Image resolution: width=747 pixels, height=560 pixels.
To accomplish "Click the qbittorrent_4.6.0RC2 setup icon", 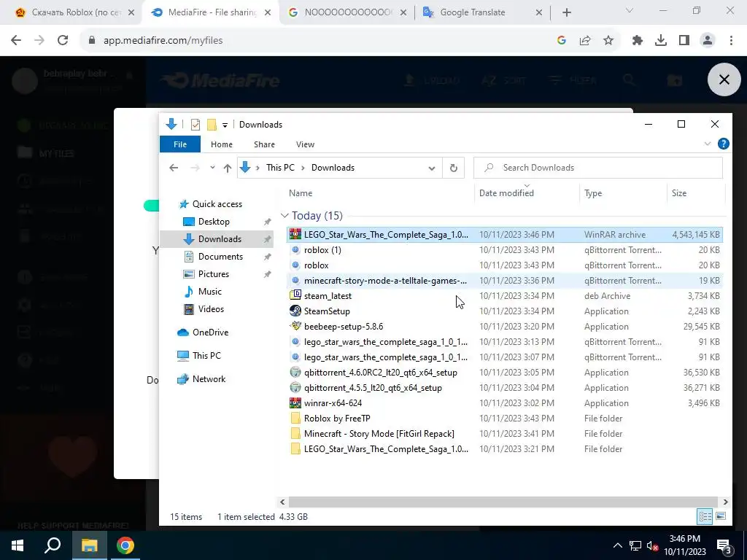I will click(x=295, y=372).
